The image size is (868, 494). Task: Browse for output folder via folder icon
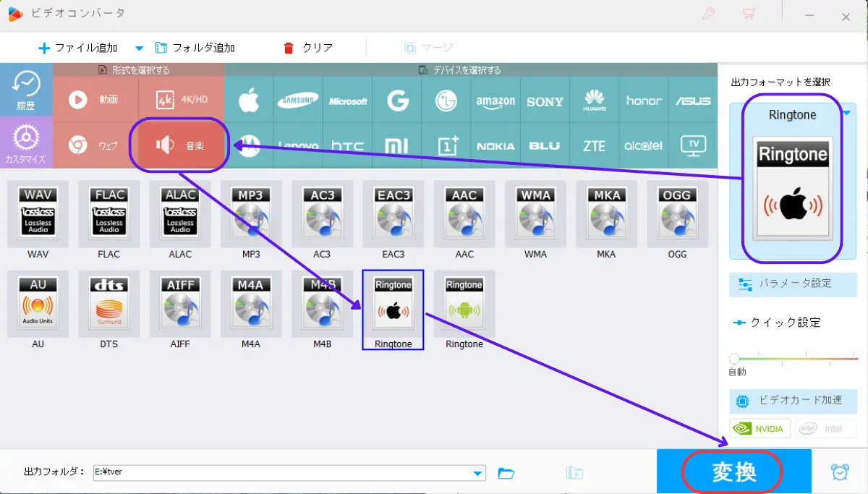pyautogui.click(x=506, y=474)
